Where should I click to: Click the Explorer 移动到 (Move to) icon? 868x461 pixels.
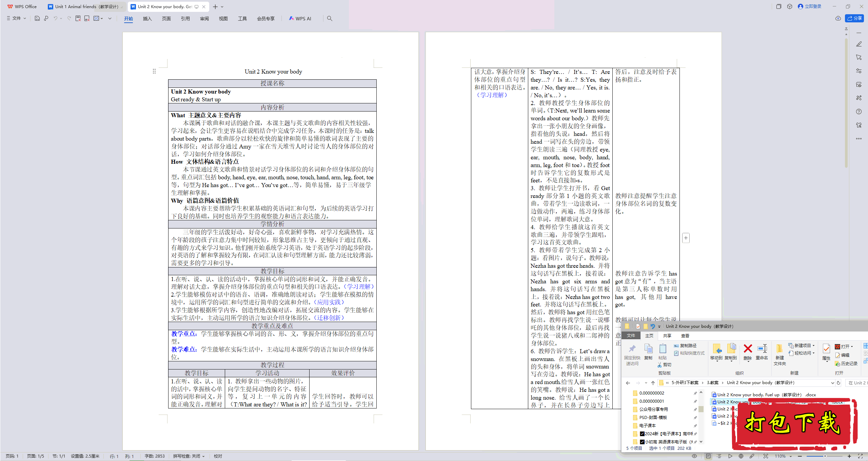click(716, 352)
